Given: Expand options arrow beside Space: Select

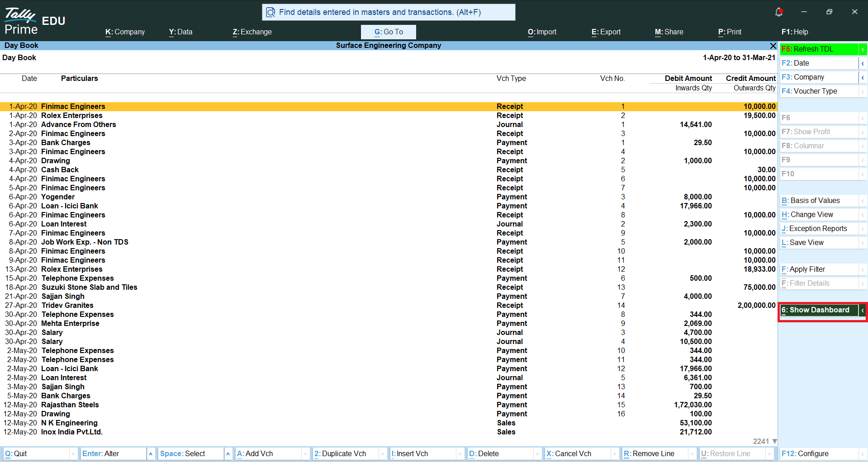Looking at the screenshot, I should click(228, 454).
